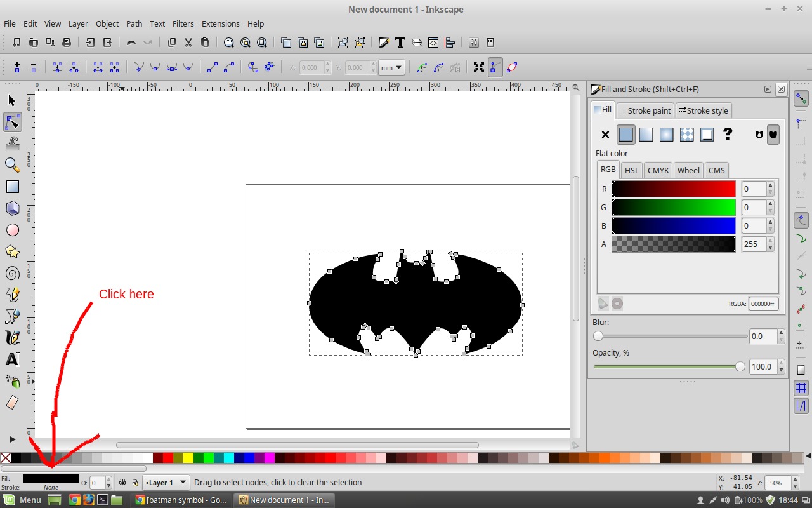The image size is (812, 508).
Task: Switch to batman symbol Chrome window
Action: click(x=181, y=500)
